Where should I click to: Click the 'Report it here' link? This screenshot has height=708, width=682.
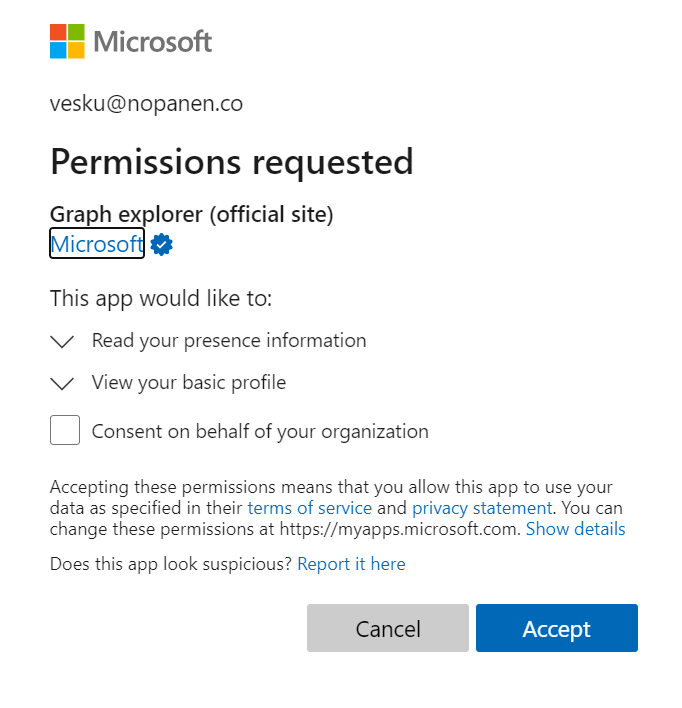[351, 564]
